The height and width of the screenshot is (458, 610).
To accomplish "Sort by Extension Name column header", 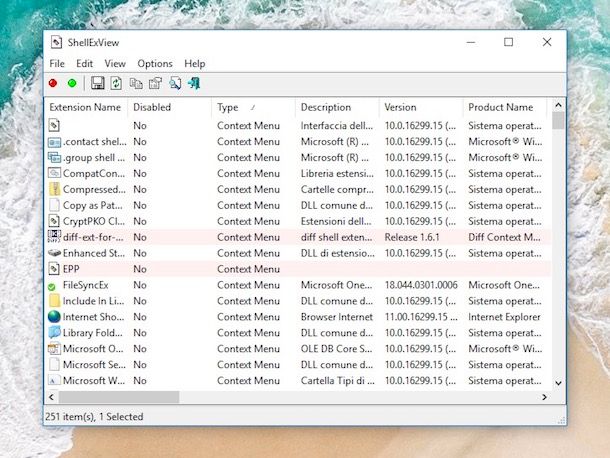I will 86,107.
